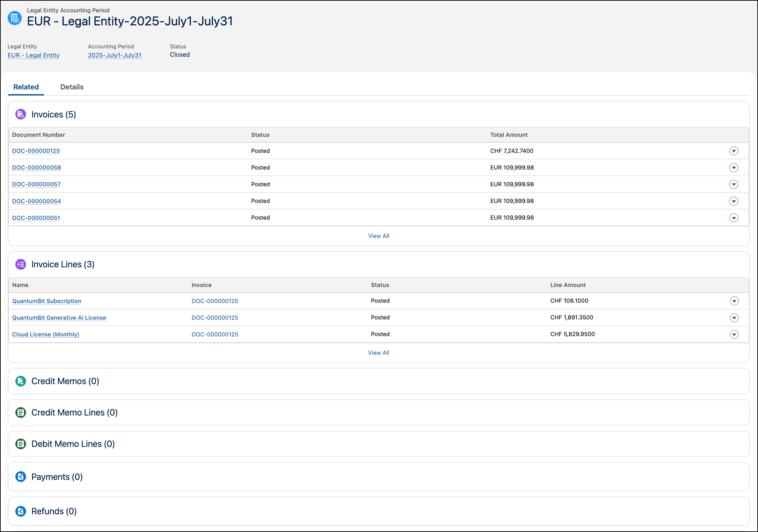Open the EUR - Legal Entity link
Screen dimensions: 758x532
tap(33, 55)
